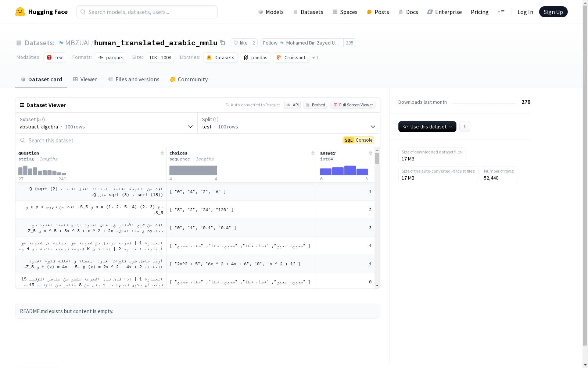Click the 10K - 100K size tag
The height and width of the screenshot is (368, 588).
click(160, 57)
